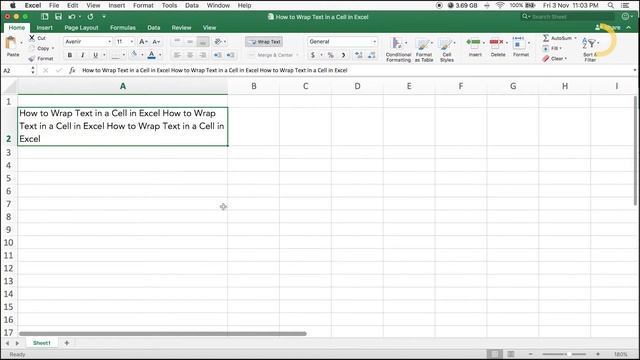Apply currency dollar format
640x360 pixels.
pyautogui.click(x=313, y=55)
